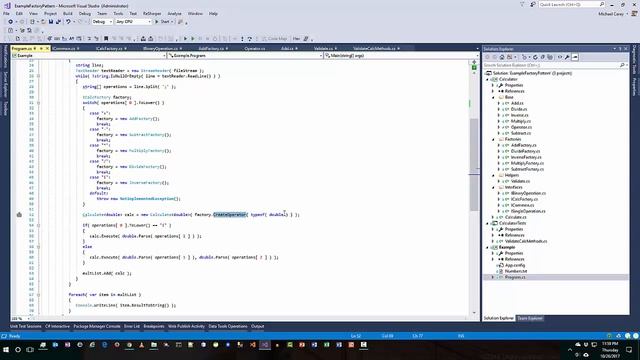This screenshot has width=640, height=360.
Task: Click the Solution Explorer Refresh icon
Action: tap(535, 57)
